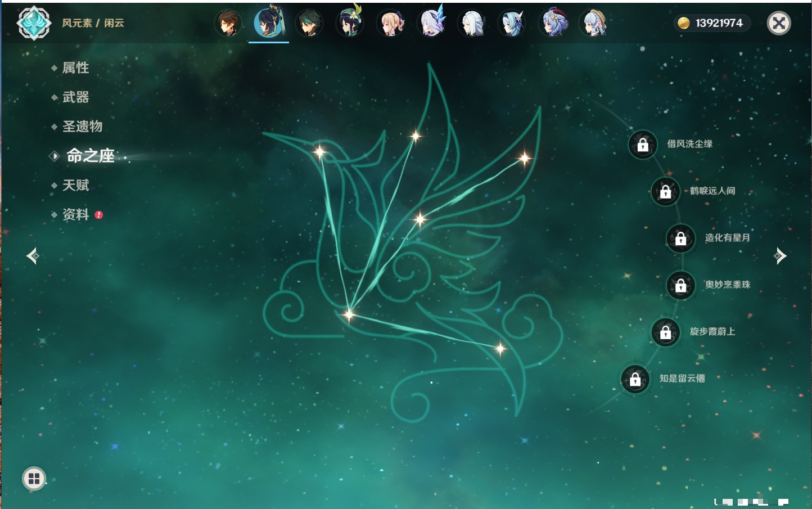Screen dimensions: 812x509
Task: Click the 奥妙烹黍珠 constellation name
Action: (x=728, y=285)
